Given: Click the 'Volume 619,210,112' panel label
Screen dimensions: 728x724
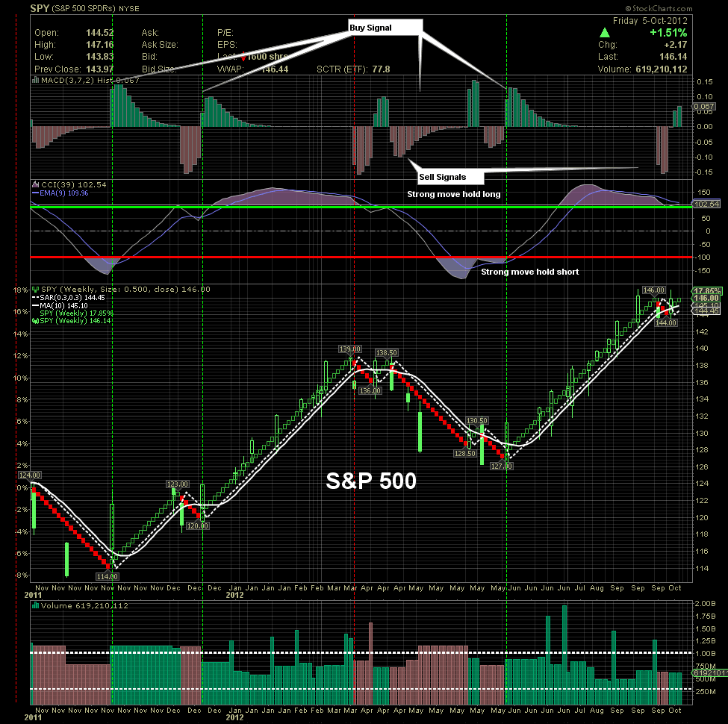Looking at the screenshot, I should click(84, 605).
